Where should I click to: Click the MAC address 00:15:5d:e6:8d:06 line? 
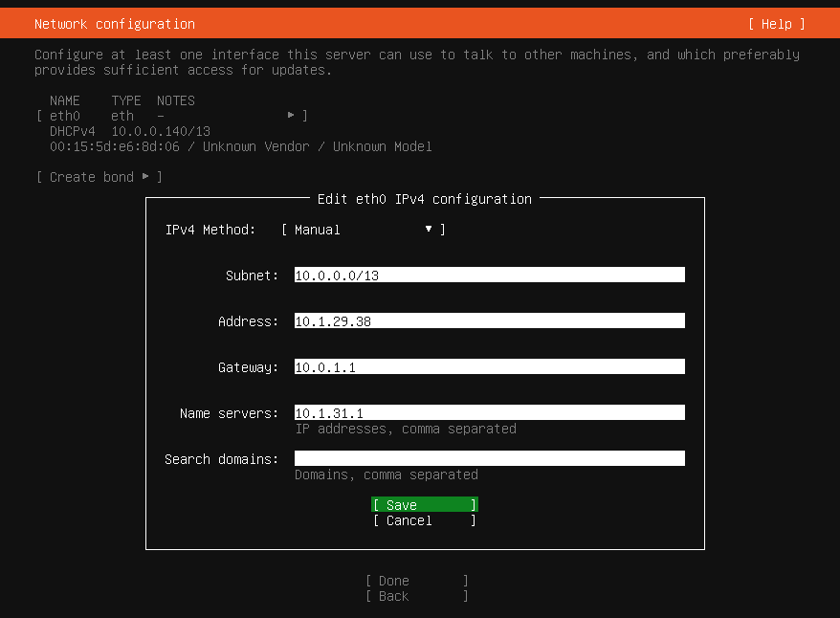(240, 146)
